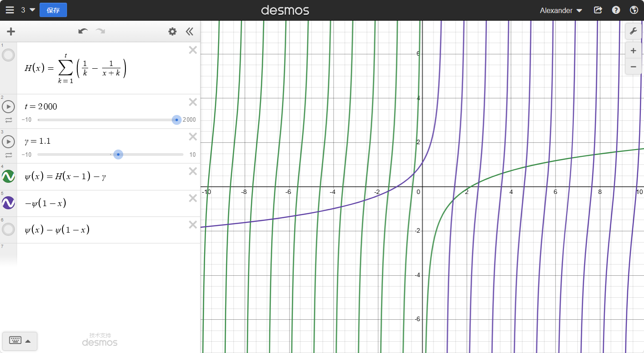644x353 pixels.
Task: Toggle visibility of H(x) expression
Action: click(x=8, y=56)
